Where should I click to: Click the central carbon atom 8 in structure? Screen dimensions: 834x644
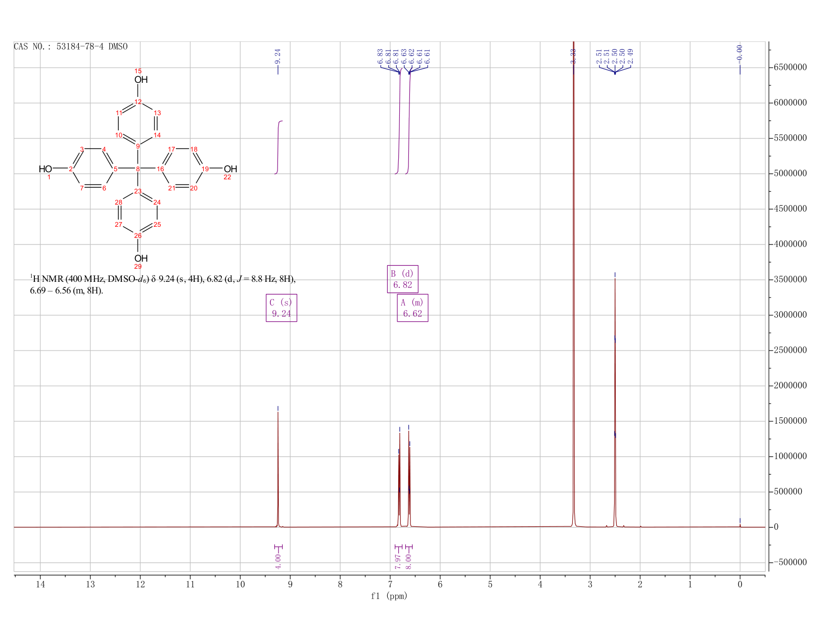coord(138,169)
